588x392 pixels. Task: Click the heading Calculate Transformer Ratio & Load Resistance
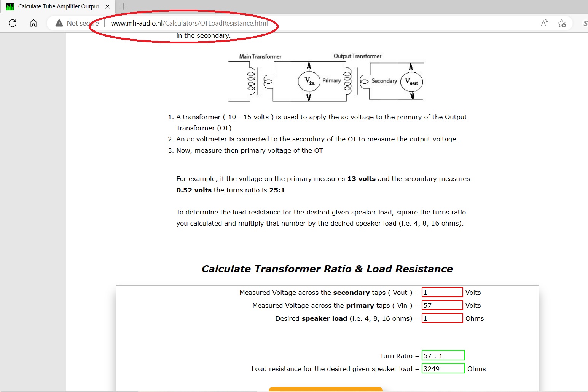[327, 269]
